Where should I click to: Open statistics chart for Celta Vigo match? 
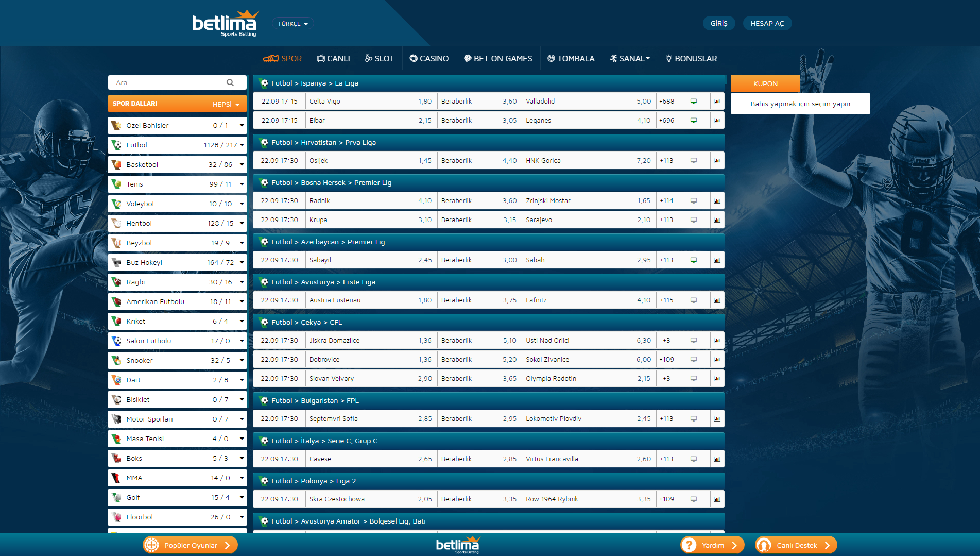[717, 102]
